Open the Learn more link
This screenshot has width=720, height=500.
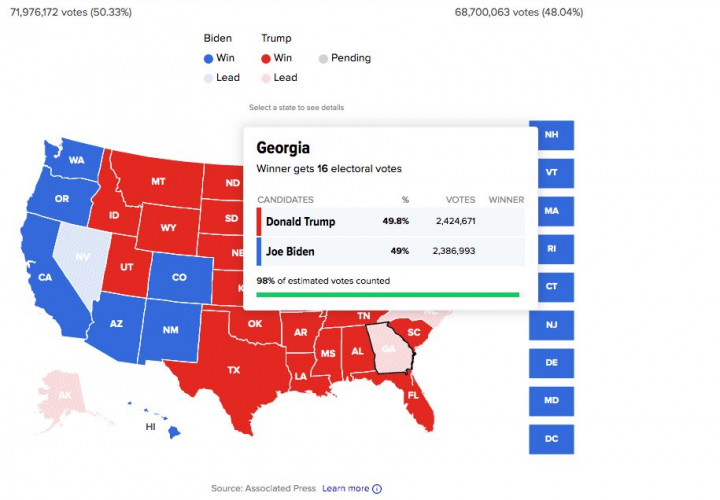coord(345,489)
